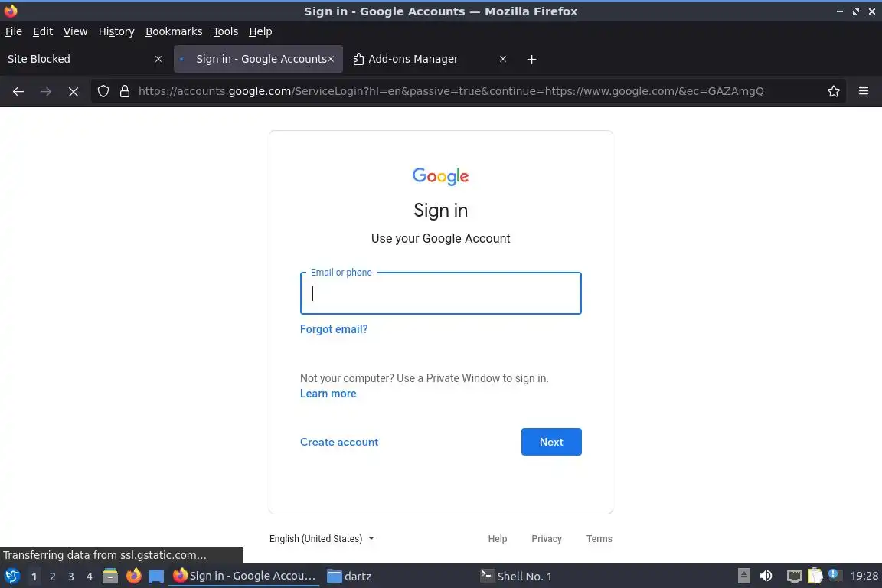
Task: Switch to the Site Blocked tab
Action: pyautogui.click(x=85, y=59)
